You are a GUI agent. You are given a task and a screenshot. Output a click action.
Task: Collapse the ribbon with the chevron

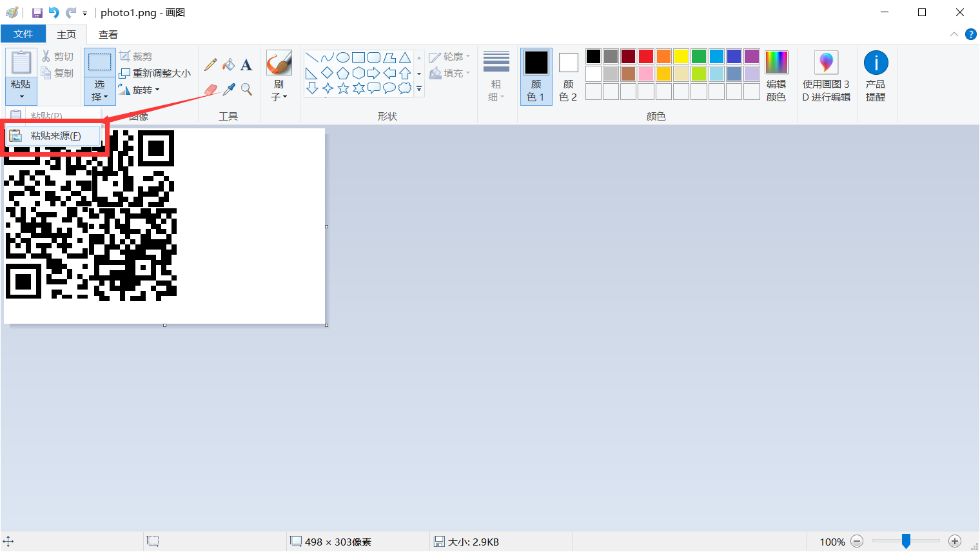[x=954, y=34]
